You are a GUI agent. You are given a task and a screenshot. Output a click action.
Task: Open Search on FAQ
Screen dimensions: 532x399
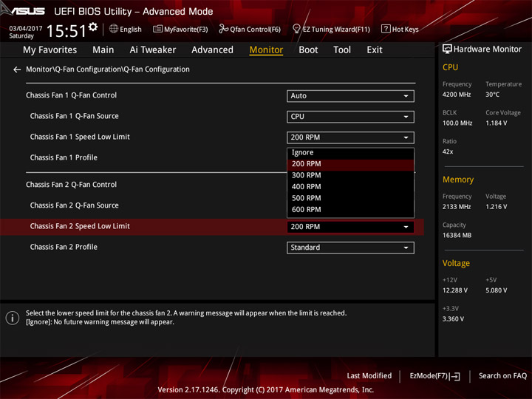[502, 376]
